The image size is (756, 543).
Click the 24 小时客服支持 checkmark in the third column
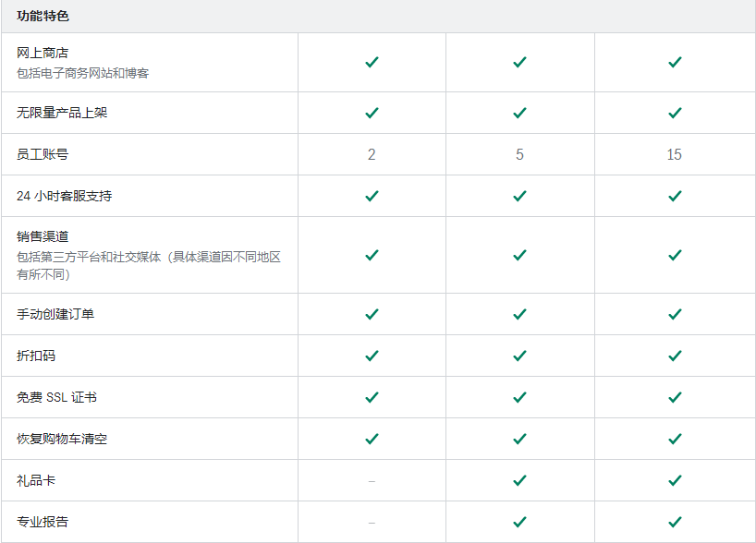click(674, 195)
